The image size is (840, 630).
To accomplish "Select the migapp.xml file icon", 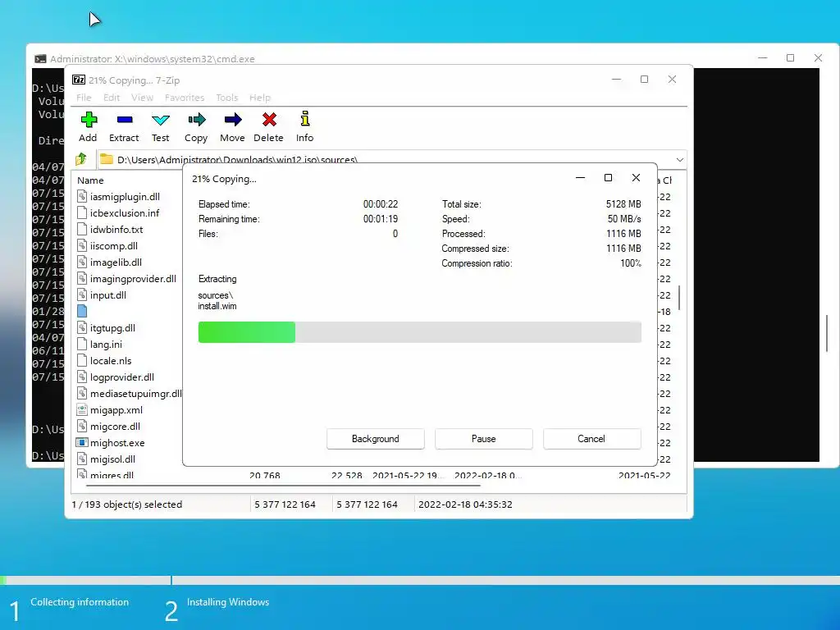I will tap(82, 410).
